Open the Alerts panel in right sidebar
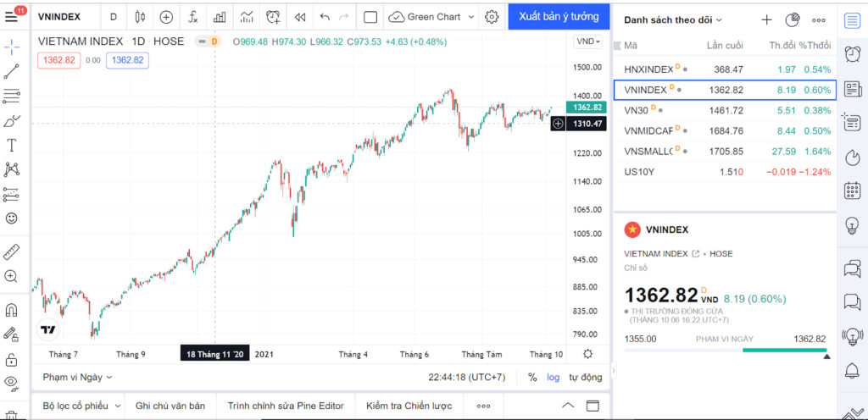 [x=852, y=54]
